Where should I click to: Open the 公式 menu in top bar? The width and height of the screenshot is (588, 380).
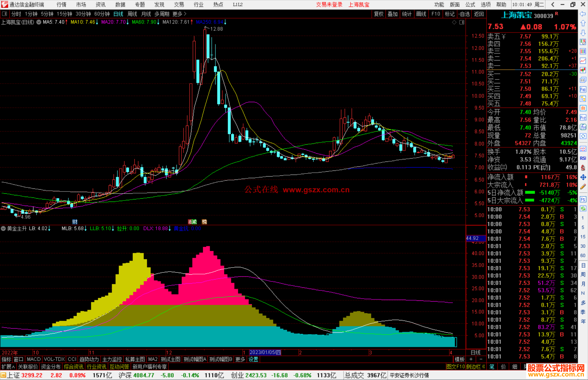[470, 5]
